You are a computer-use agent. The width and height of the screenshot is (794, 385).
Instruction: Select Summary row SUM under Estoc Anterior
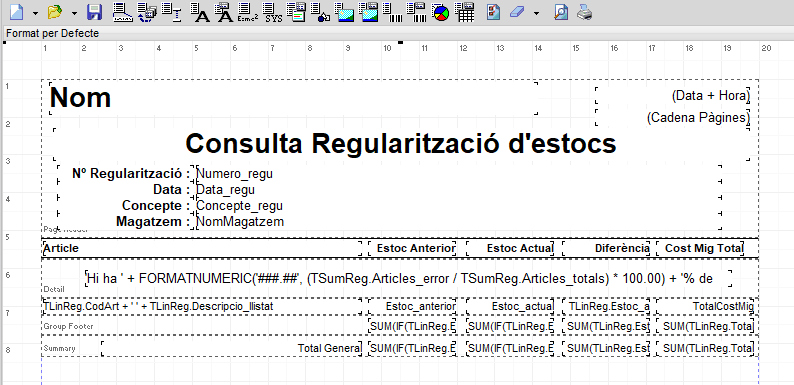point(413,349)
